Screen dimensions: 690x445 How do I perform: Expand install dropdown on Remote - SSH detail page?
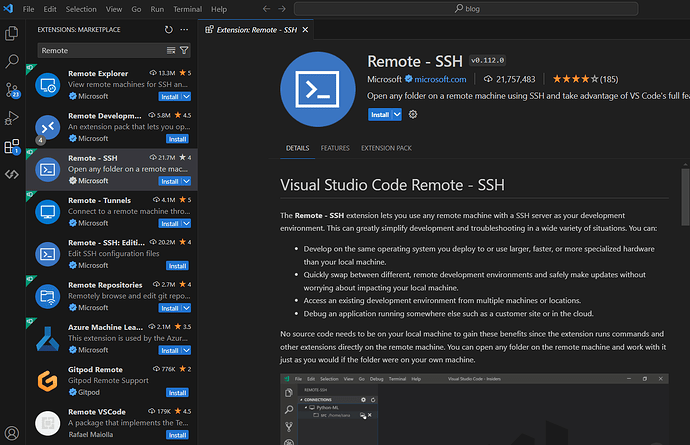[x=397, y=114]
